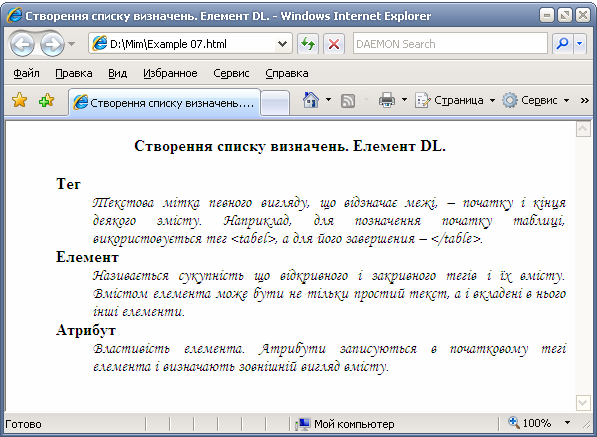597x437 pixels.
Task: Open the Избранное menu
Action: pyautogui.click(x=170, y=73)
